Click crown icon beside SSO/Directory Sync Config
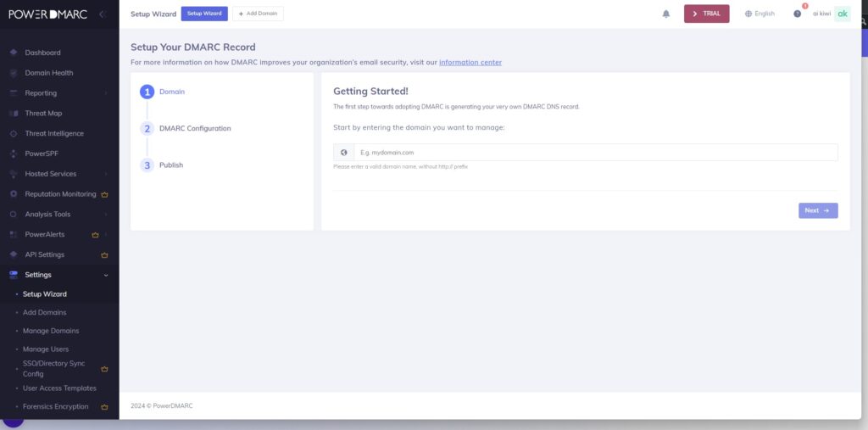The height and width of the screenshot is (430, 868). (104, 369)
